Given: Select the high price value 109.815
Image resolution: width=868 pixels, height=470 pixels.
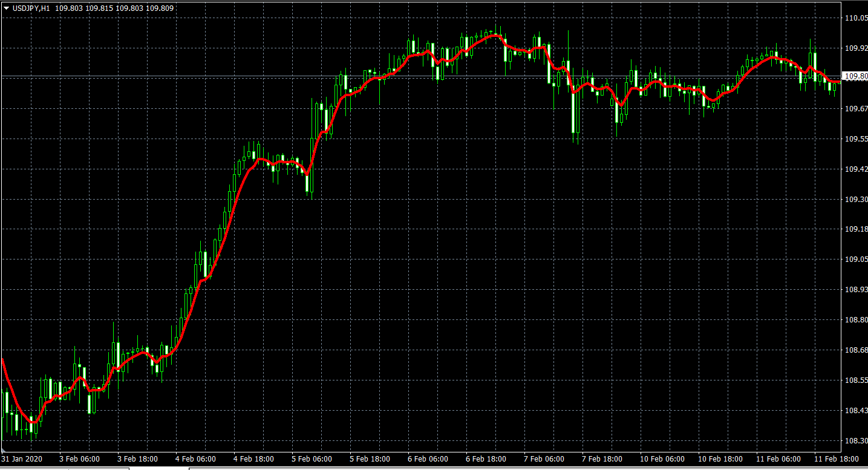Looking at the screenshot, I should click(99, 8).
